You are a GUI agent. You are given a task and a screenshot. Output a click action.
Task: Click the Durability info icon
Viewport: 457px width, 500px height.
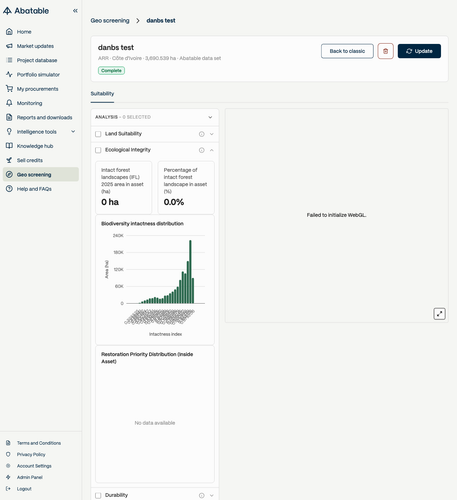click(202, 496)
